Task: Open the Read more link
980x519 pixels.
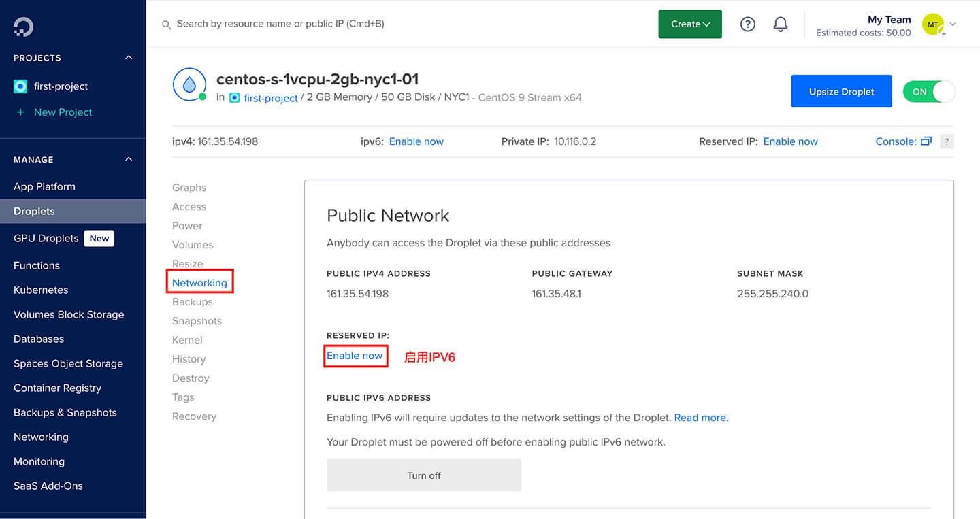Action: pyautogui.click(x=700, y=418)
